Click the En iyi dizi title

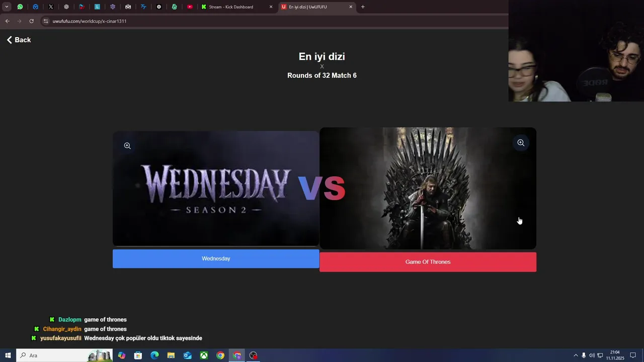click(x=322, y=56)
